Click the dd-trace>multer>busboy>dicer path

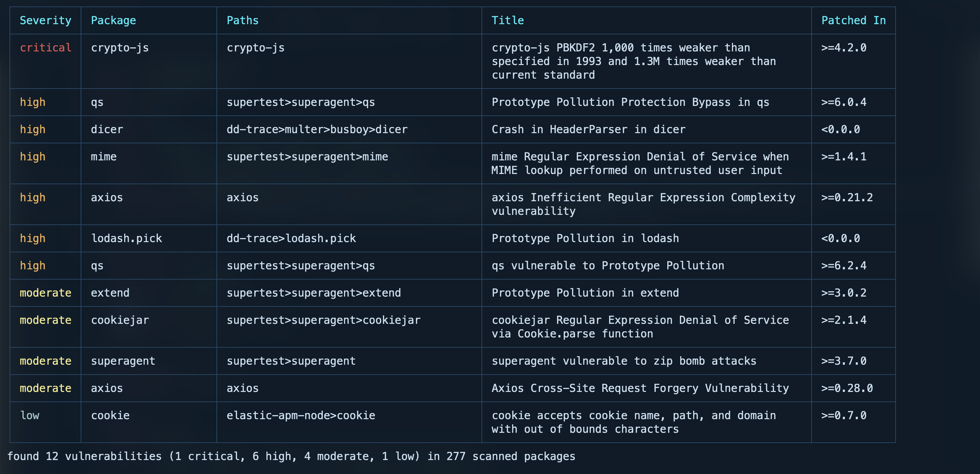click(x=317, y=129)
